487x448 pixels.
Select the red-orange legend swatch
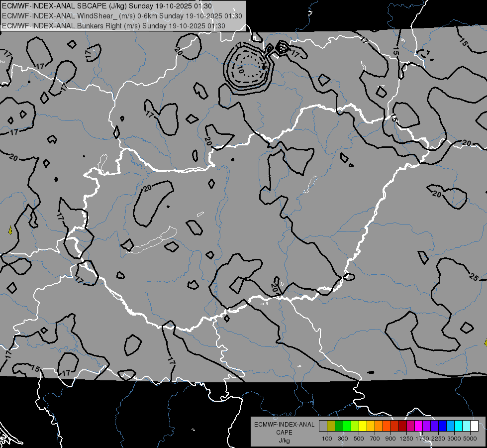387,426
